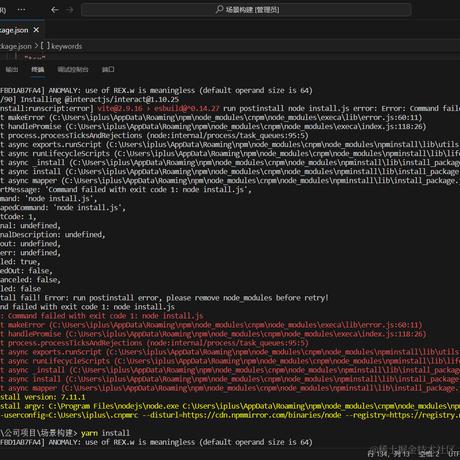Click the white 'async runLifecycleScripts' line
Viewport: 460px width, 460px height.
pos(229,153)
